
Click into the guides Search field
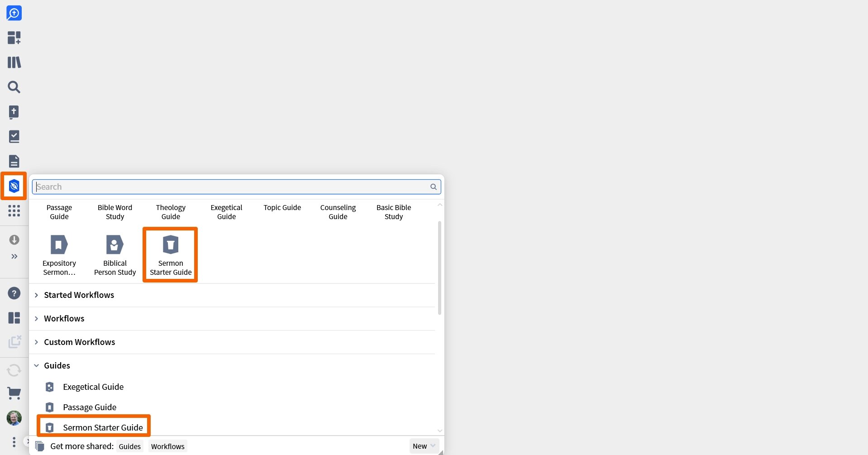(231, 187)
